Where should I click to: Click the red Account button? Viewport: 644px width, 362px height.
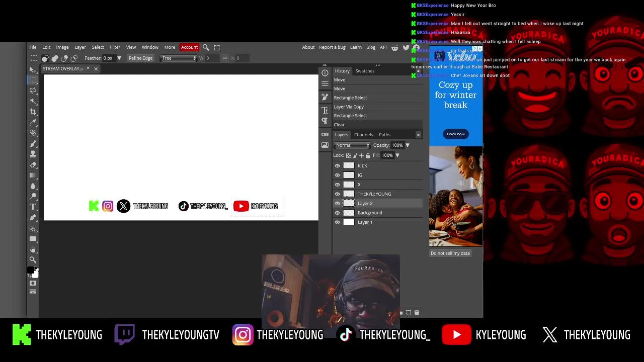point(189,47)
